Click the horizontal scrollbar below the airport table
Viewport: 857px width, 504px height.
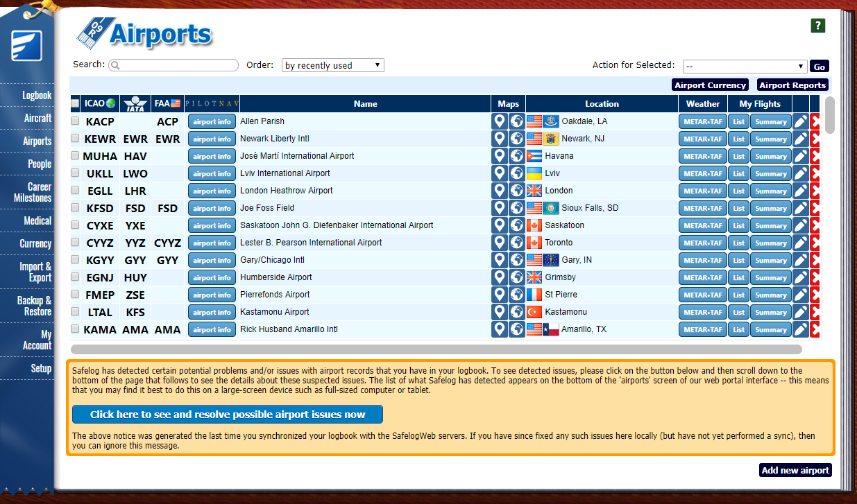[436, 349]
